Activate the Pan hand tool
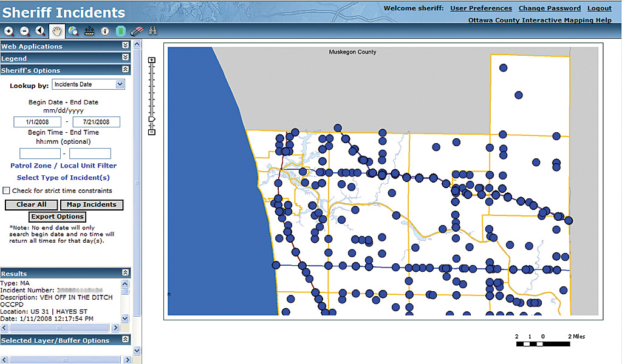Screen dimensions: 622x364 57,31
